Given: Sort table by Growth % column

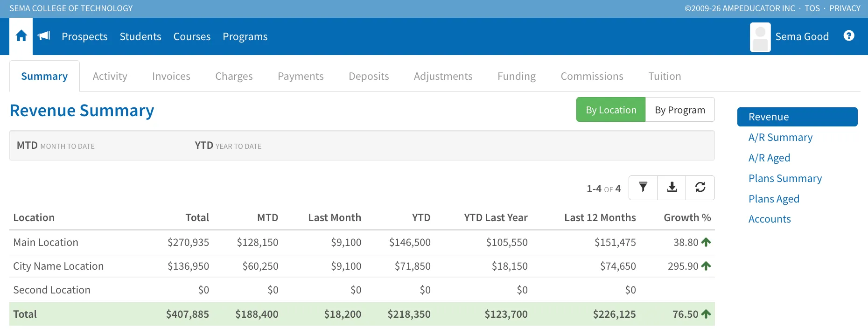Looking at the screenshot, I should click(x=687, y=217).
